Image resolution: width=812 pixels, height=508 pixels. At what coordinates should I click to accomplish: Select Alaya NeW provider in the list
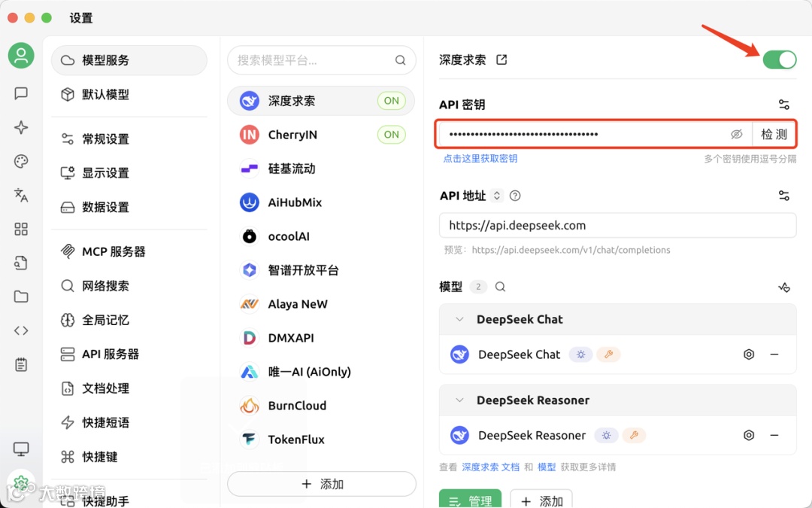pyautogui.click(x=321, y=304)
